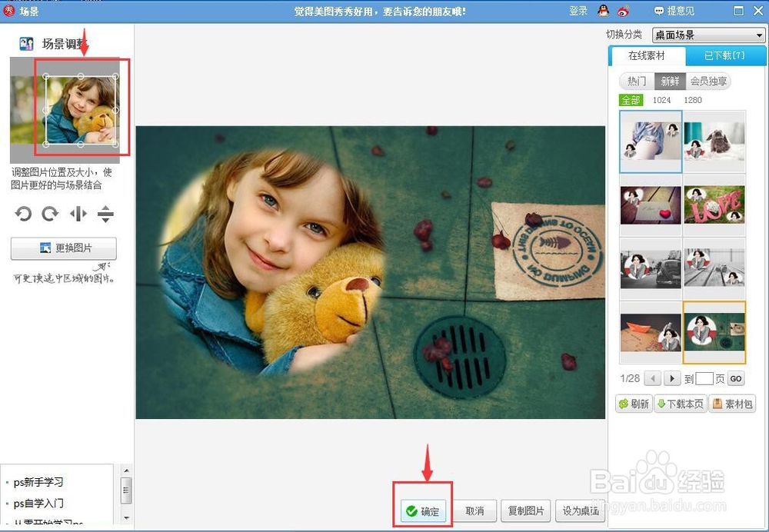Click scroll up arrow in link list

point(126,470)
